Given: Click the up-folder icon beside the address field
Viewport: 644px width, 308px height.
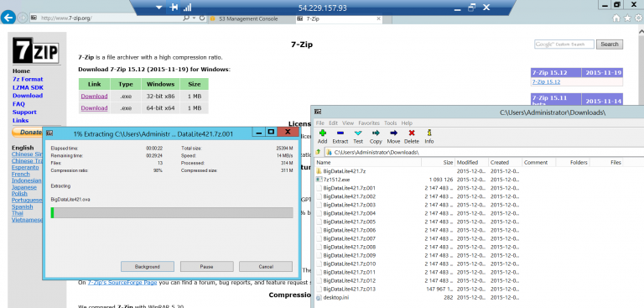Looking at the screenshot, I should point(318,152).
